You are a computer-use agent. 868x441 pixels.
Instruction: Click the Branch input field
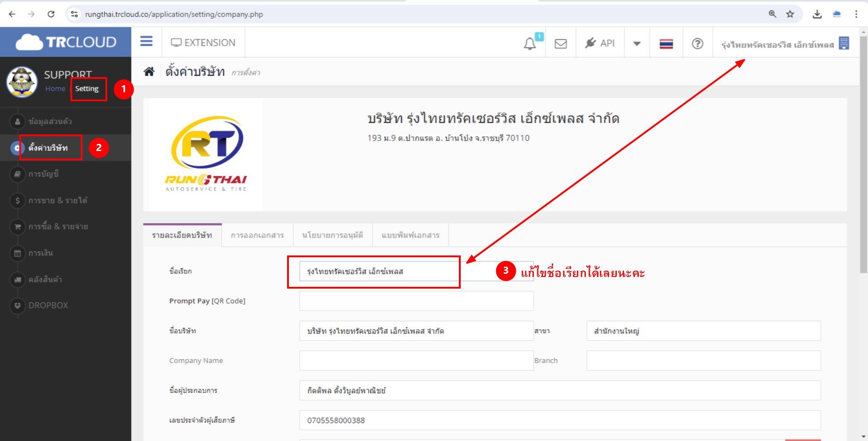pos(703,360)
